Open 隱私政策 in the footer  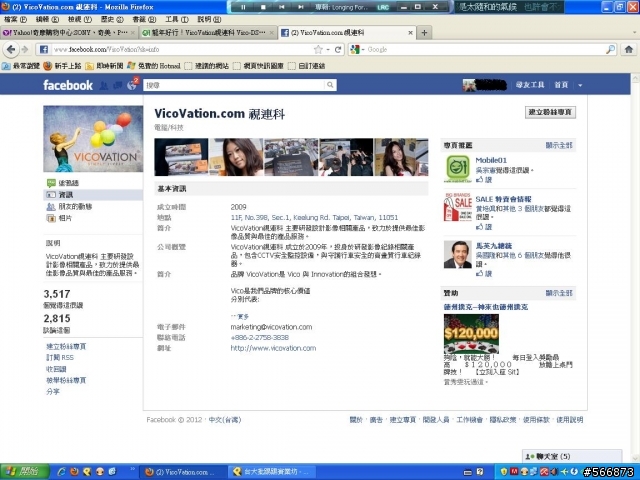pyautogui.click(x=503, y=420)
